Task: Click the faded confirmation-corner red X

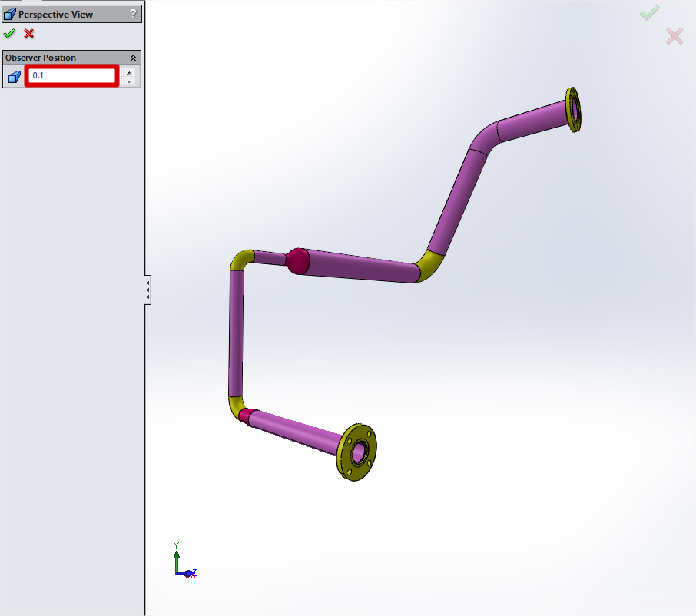Action: 674,36
